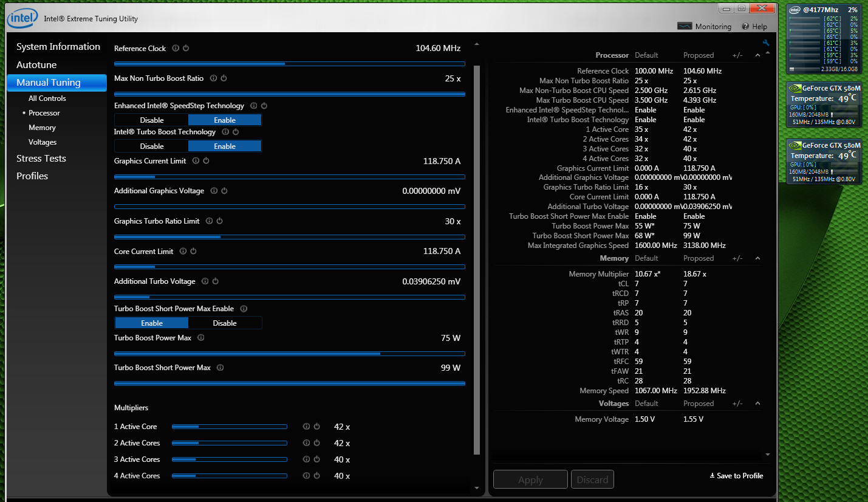Reset Additional Turbo Voltage to default
This screenshot has width=868, height=502.
pos(215,281)
